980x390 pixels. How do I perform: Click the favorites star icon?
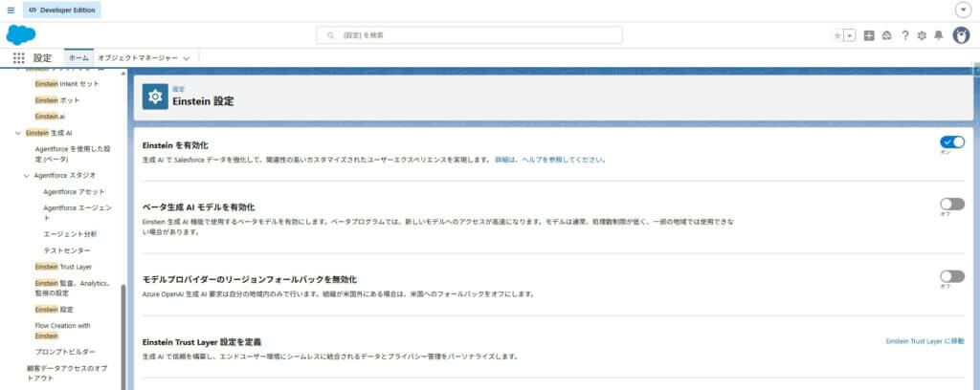(837, 36)
